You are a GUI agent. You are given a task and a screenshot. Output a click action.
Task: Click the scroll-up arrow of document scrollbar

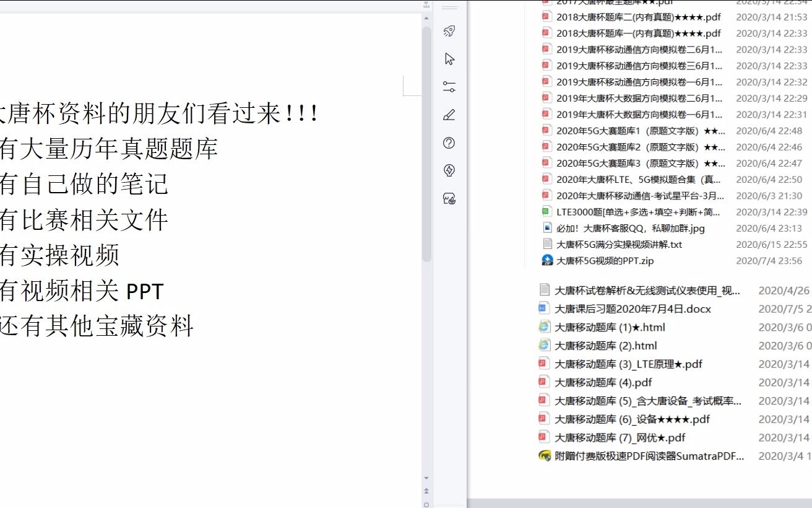coord(426,19)
